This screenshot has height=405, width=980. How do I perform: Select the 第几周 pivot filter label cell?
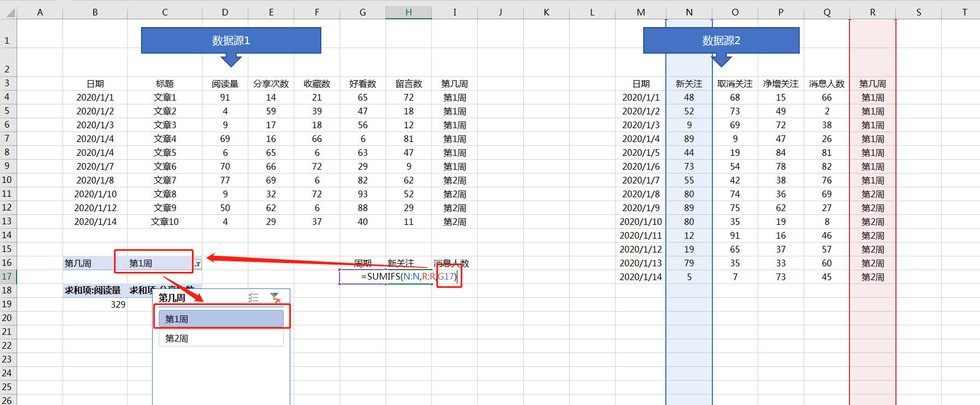click(88, 263)
